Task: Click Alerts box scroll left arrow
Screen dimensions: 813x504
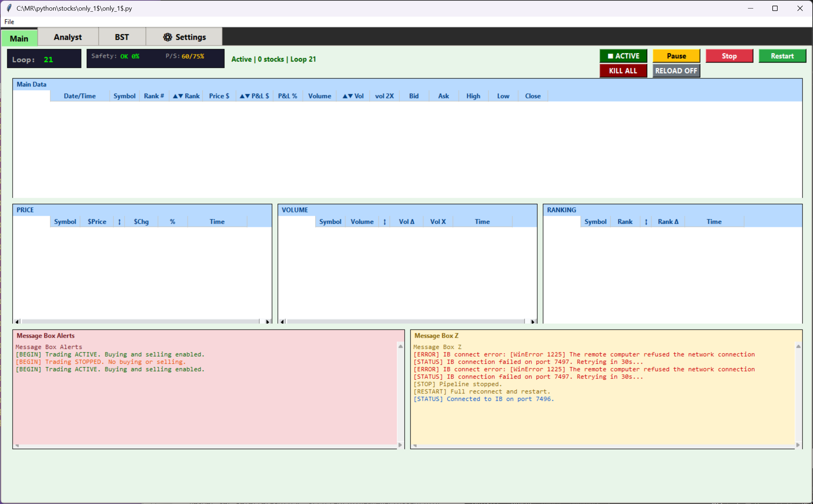Action: tap(17, 445)
